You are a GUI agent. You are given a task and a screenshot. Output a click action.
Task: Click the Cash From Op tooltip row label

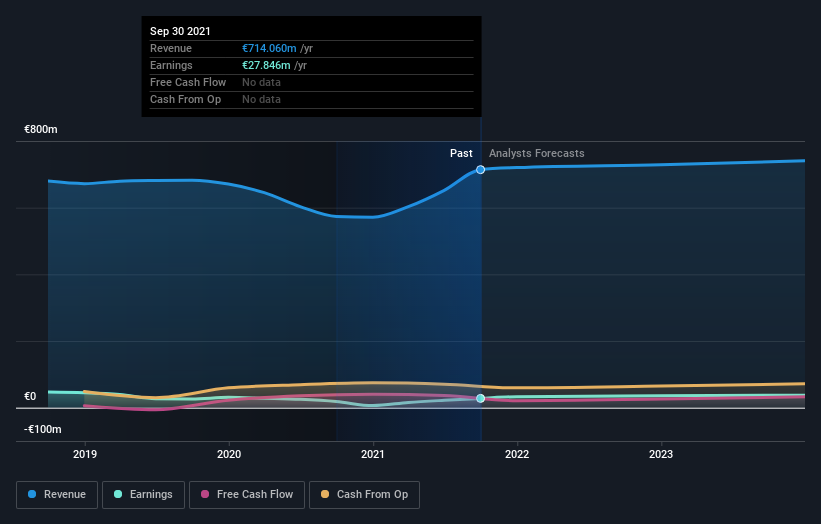tap(185, 99)
